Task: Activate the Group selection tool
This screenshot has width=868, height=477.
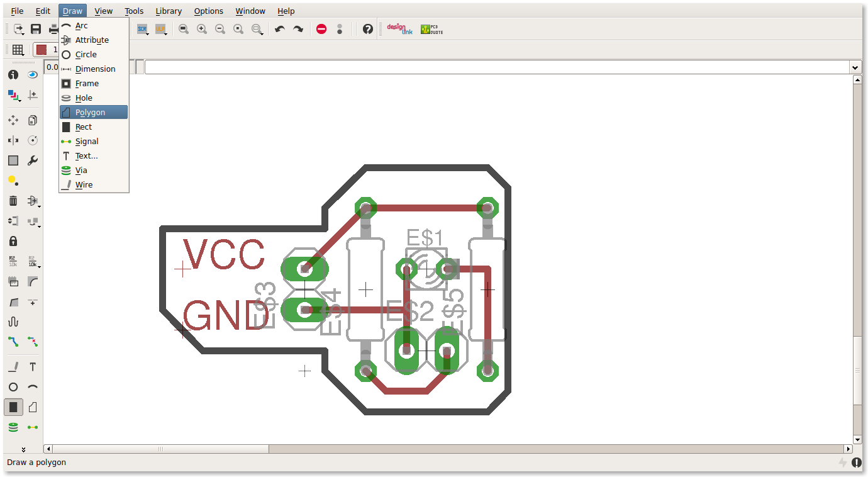Action: tap(13, 160)
